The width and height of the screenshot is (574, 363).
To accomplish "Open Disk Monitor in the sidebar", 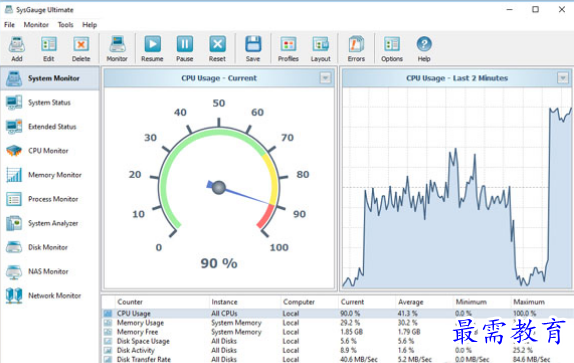I will (50, 247).
